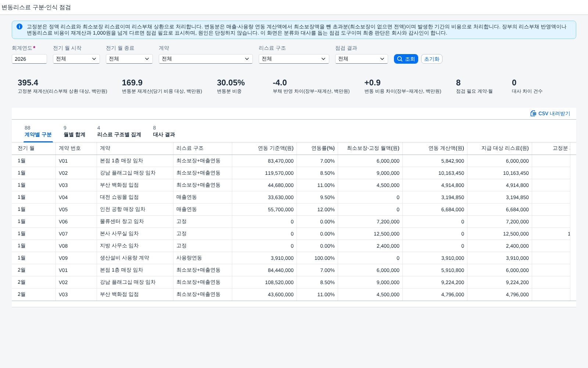Click CSV 내려받기 link
Viewport: 588px width, 368px height.
tap(551, 113)
